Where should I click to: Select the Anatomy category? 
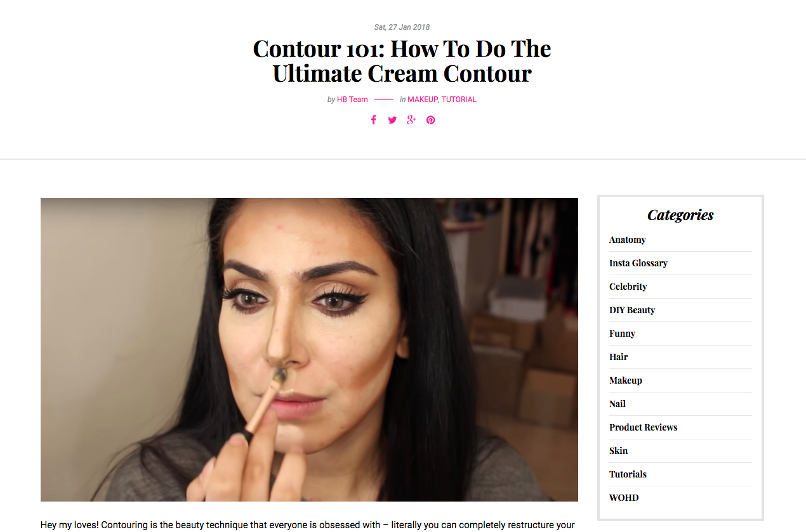click(x=628, y=240)
